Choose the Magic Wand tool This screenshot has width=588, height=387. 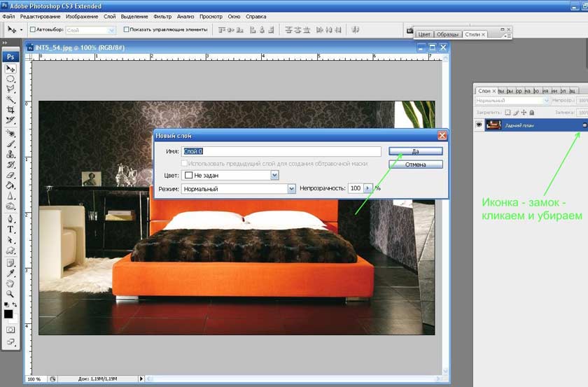[10, 99]
